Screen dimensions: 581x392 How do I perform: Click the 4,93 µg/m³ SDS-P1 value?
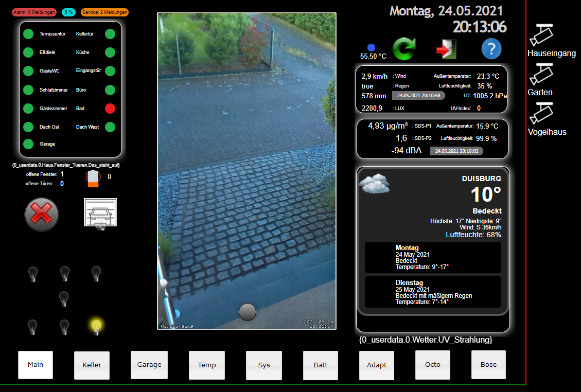[388, 126]
